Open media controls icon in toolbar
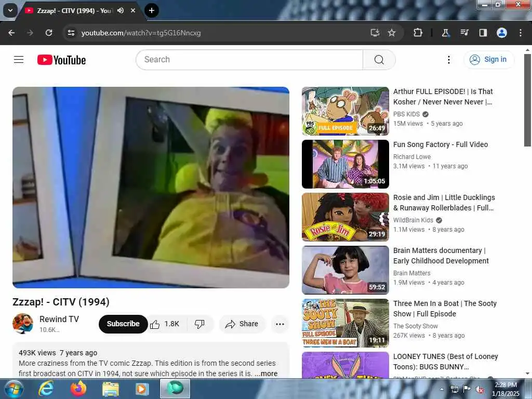 tap(464, 33)
